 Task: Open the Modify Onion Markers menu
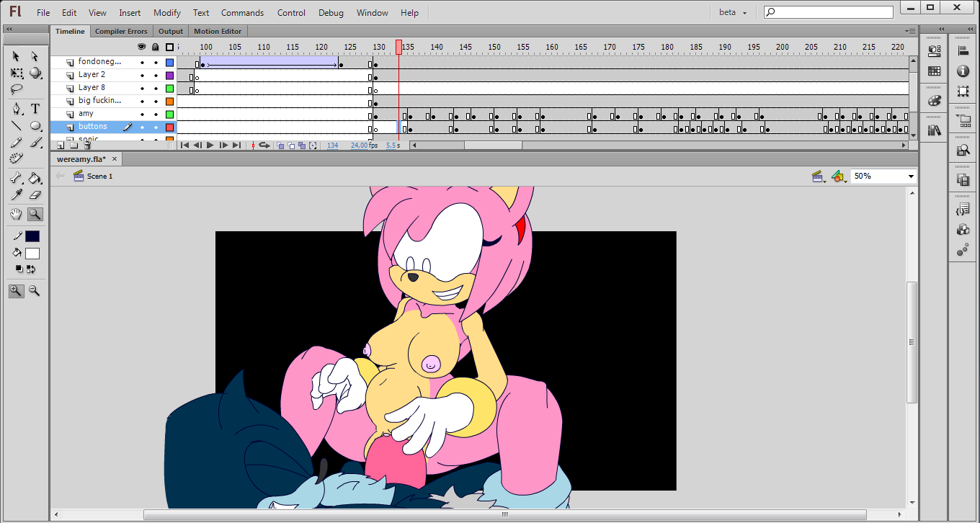coord(313,146)
